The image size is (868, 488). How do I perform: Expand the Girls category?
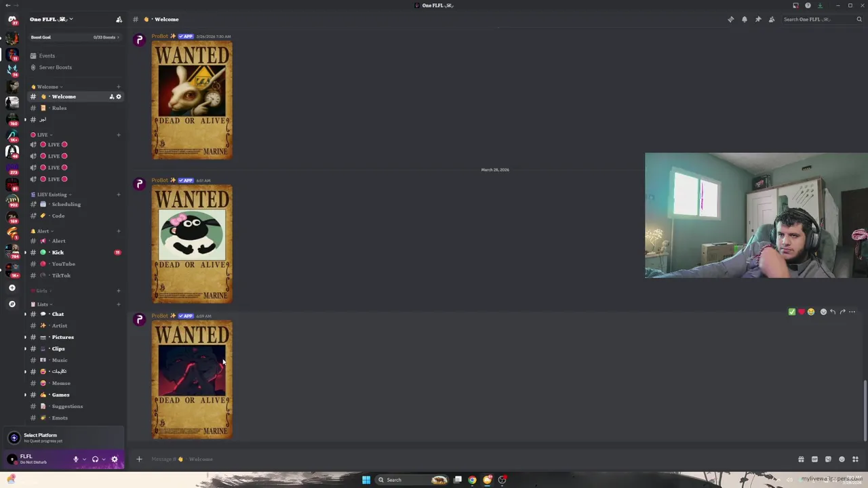click(41, 291)
